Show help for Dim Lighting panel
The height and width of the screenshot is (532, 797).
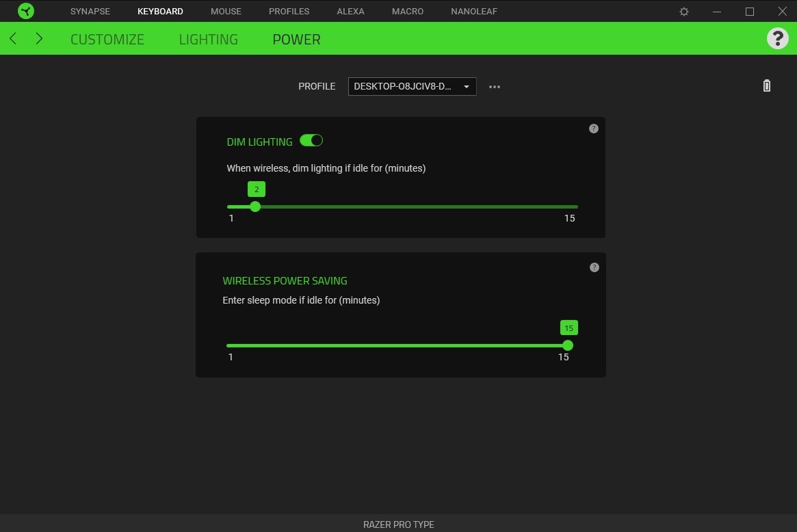pos(593,129)
